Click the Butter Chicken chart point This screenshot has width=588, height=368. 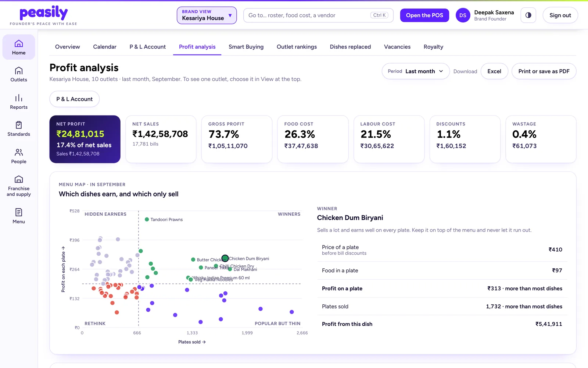coord(193,260)
